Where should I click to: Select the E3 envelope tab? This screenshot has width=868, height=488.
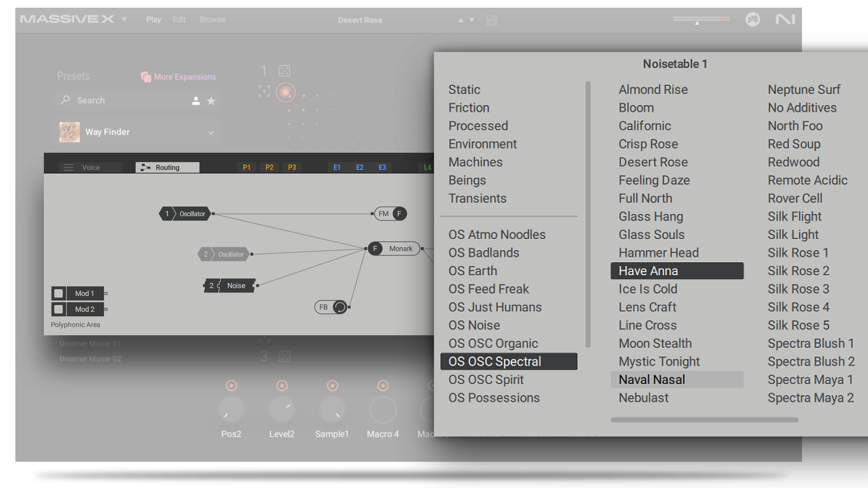point(382,167)
